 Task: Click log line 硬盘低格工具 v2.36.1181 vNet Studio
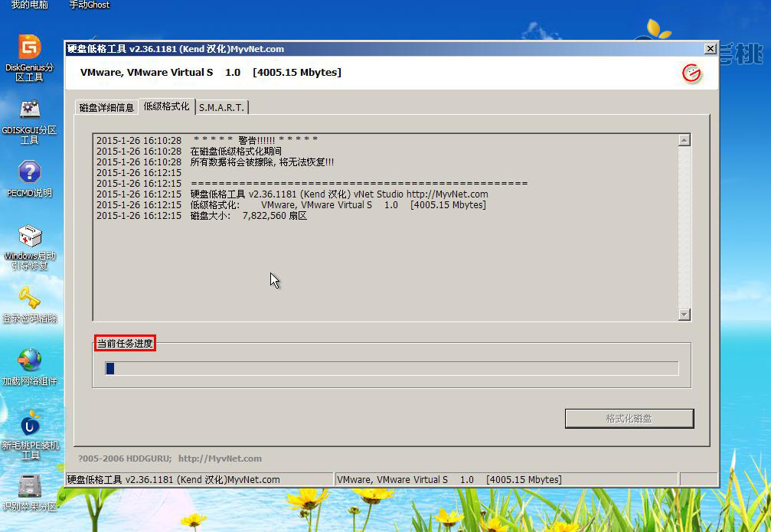[292, 194]
